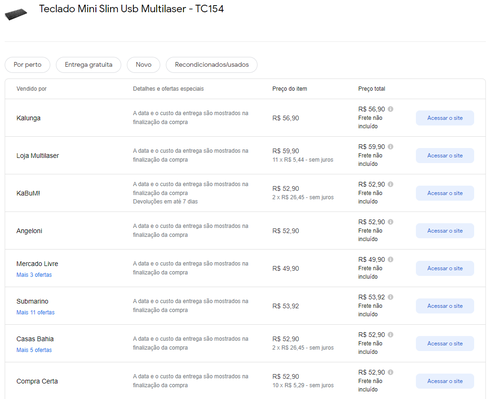
Task: Expand Mais 11 ofertas under Submarino
Action: click(x=35, y=312)
